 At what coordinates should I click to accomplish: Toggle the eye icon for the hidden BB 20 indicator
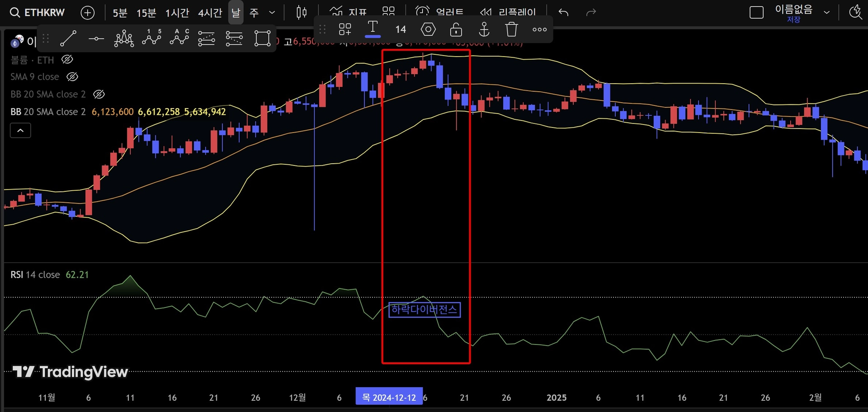99,94
